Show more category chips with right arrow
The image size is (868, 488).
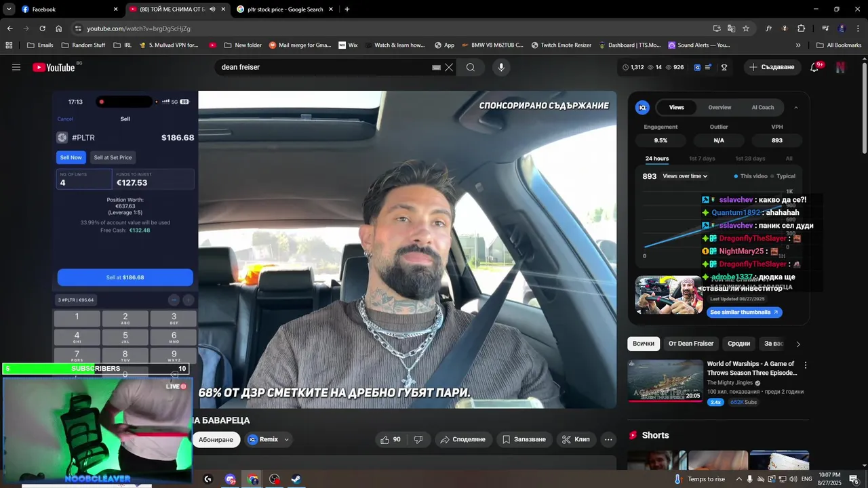[798, 344]
